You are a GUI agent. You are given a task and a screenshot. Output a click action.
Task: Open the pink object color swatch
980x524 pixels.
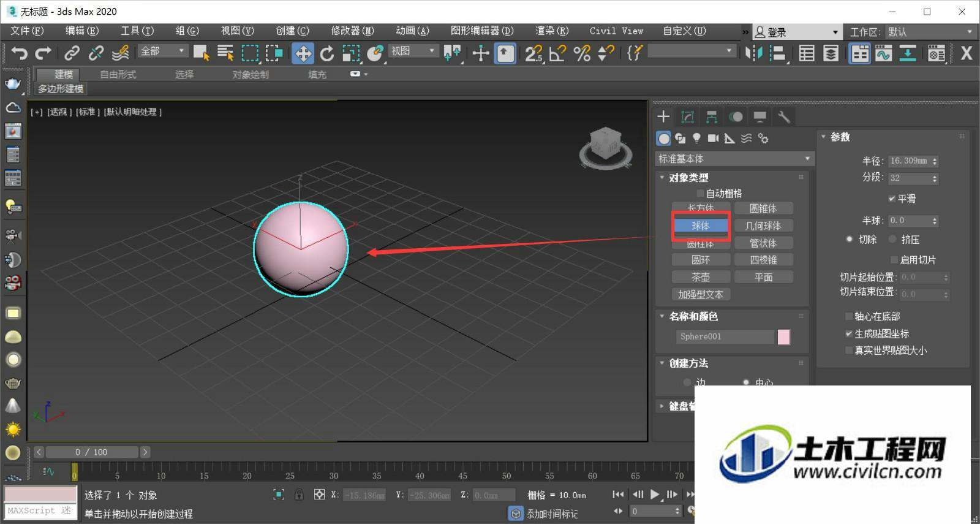pos(783,336)
